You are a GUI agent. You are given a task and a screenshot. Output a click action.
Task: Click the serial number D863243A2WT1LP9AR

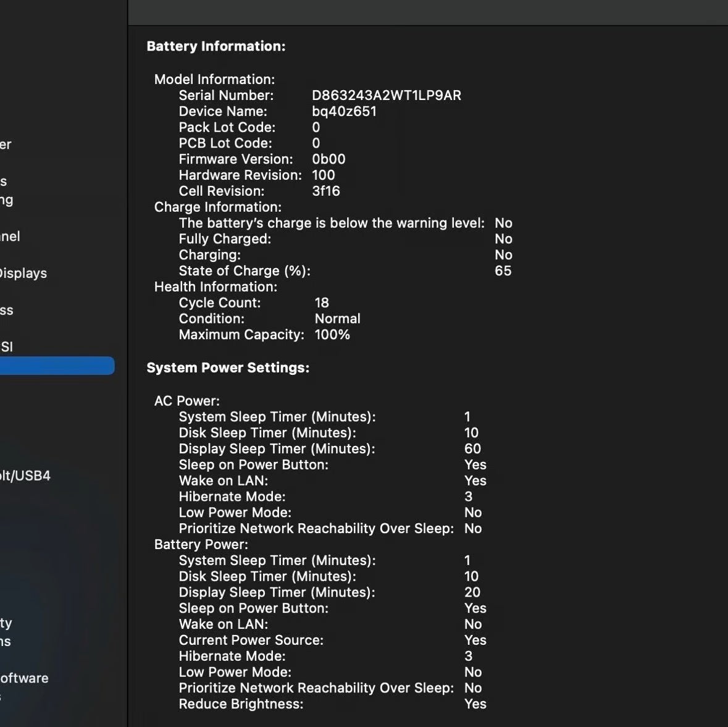(x=386, y=95)
